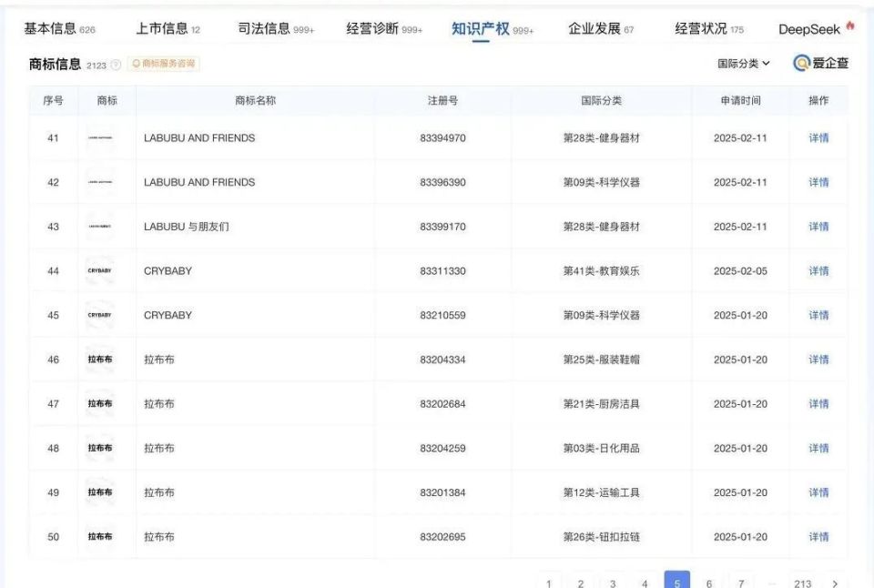Open 商标服务咨询 button
874x588 pixels.
(x=163, y=64)
